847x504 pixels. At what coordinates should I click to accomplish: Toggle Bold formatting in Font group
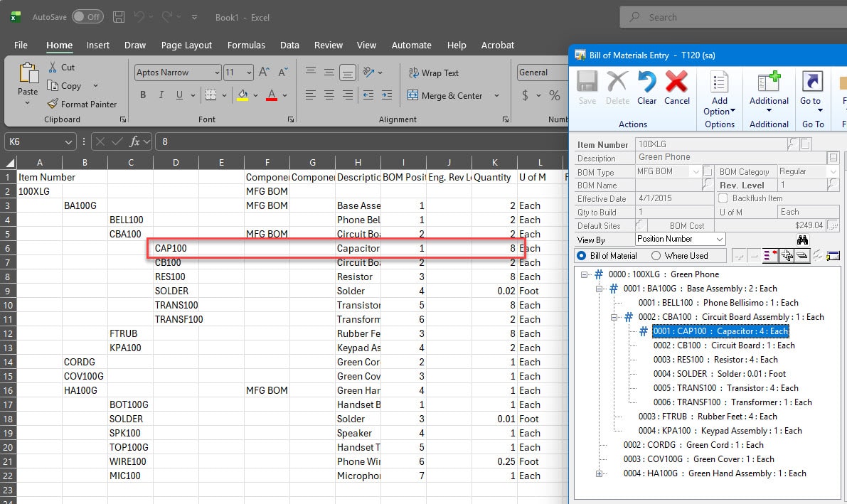143,95
